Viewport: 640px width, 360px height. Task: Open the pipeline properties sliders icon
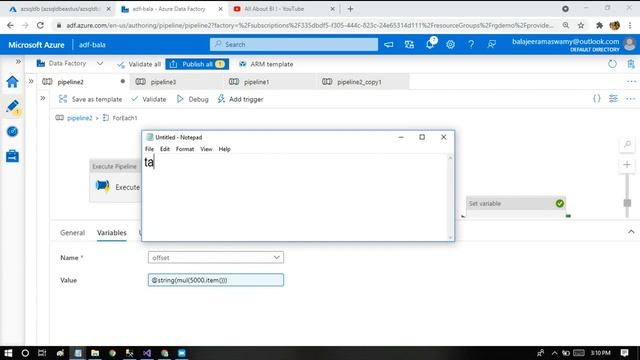click(613, 98)
